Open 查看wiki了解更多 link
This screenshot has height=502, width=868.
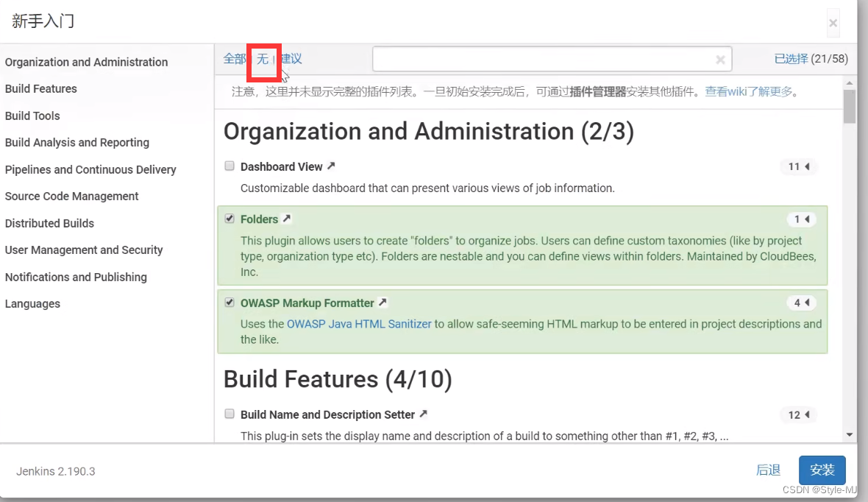click(x=748, y=91)
